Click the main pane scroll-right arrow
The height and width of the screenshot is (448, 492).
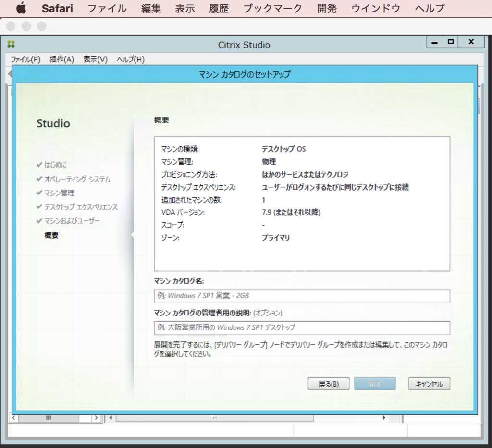[x=384, y=418]
